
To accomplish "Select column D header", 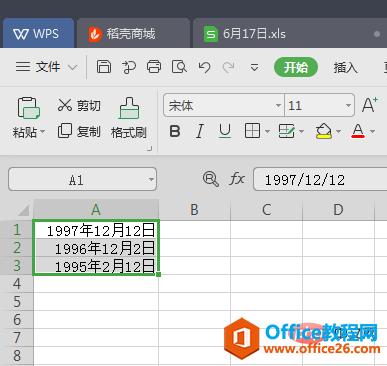I will tap(338, 210).
